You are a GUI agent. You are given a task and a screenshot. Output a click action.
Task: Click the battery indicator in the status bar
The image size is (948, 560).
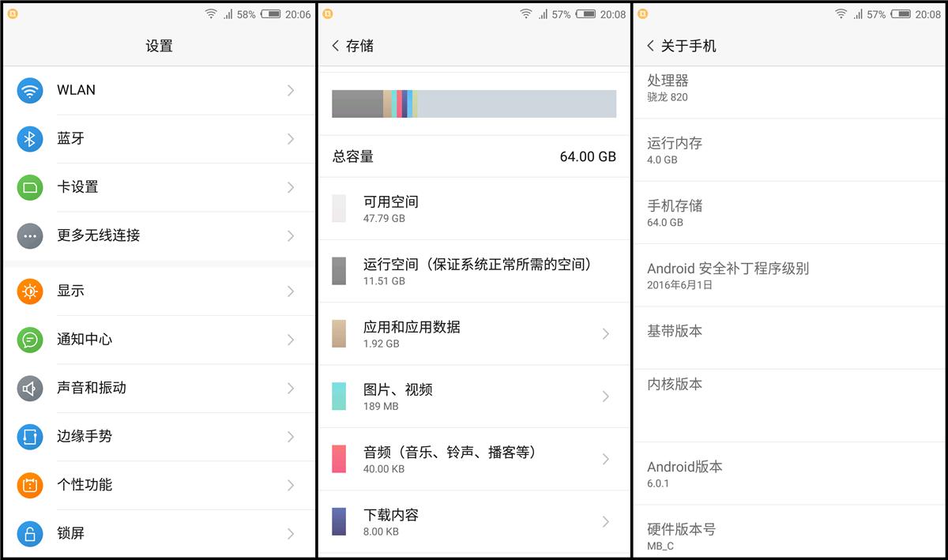pos(271,13)
